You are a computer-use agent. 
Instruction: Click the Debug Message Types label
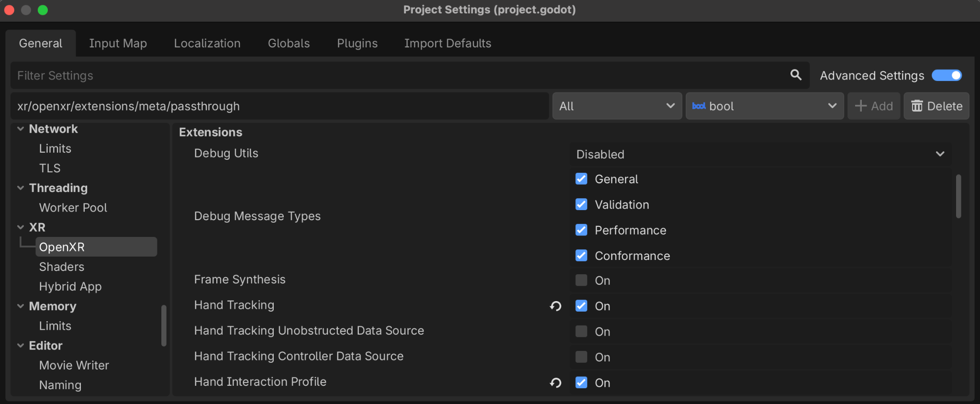[x=257, y=216]
